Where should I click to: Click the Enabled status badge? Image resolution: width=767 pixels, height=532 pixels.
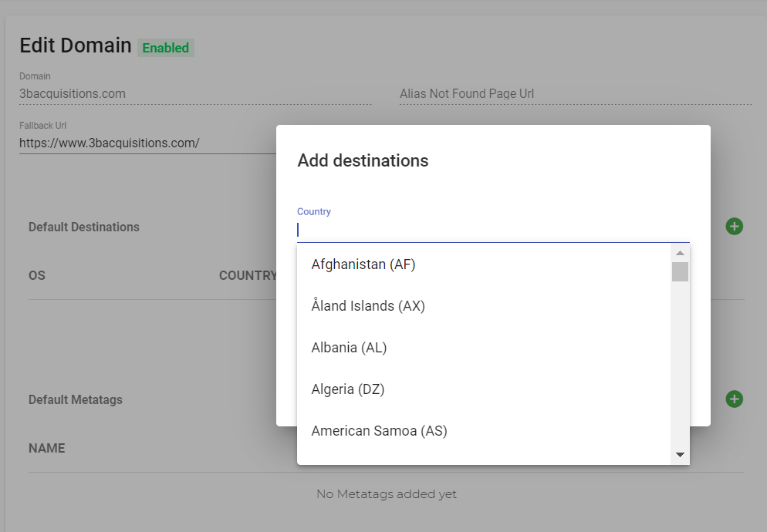(166, 48)
